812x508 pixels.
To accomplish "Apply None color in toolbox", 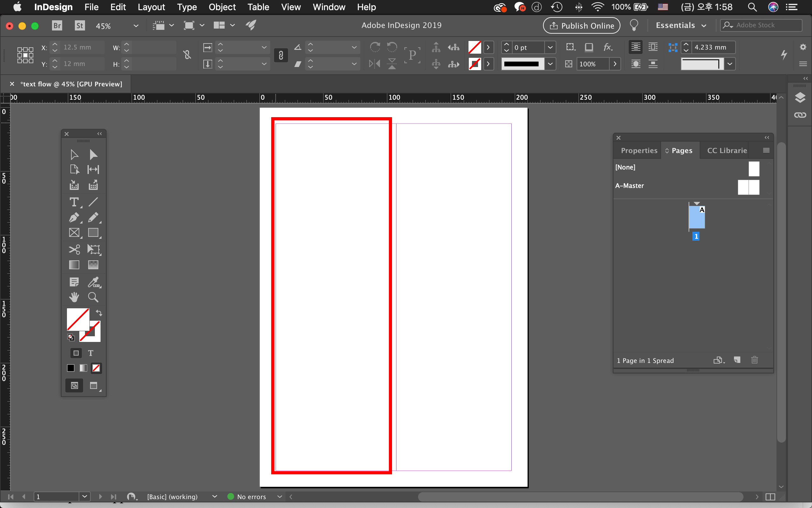I will click(96, 368).
